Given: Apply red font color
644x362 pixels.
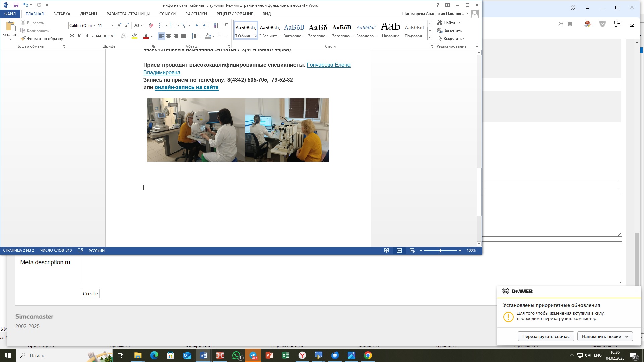Looking at the screenshot, I should tap(146, 36).
